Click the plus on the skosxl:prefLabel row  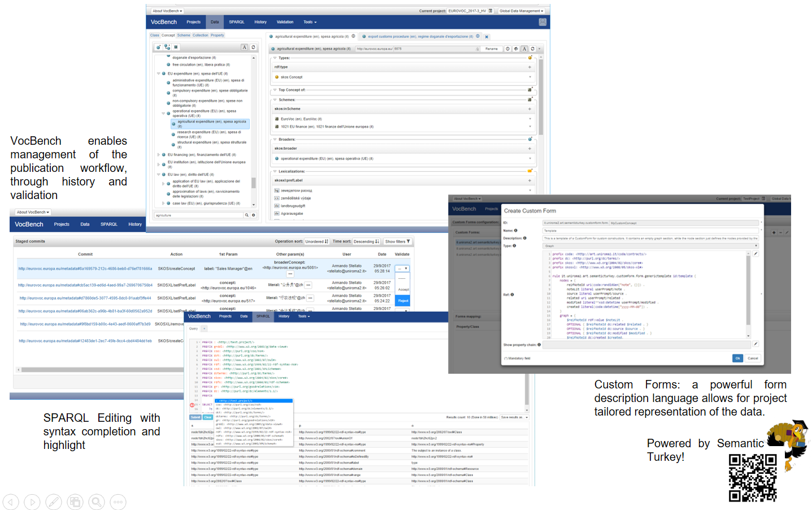pyautogui.click(x=529, y=180)
